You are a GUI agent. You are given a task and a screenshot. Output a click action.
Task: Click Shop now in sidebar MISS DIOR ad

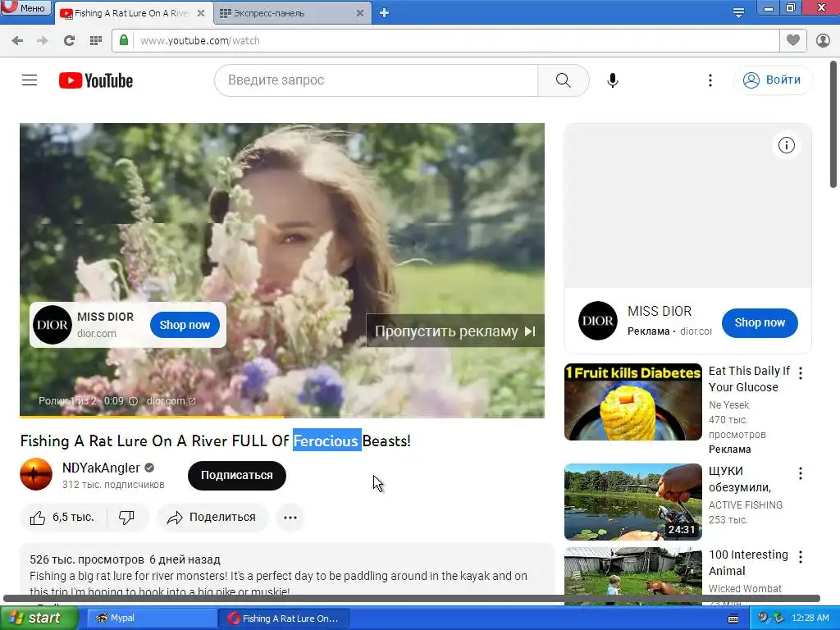tap(759, 322)
